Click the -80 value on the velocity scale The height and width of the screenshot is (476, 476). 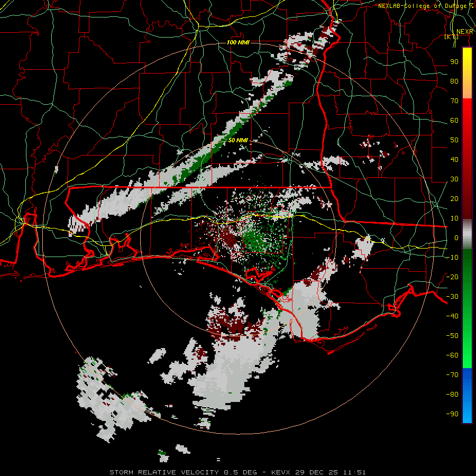452,395
